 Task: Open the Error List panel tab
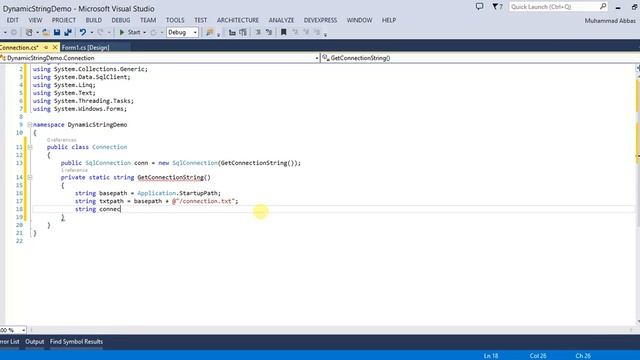click(x=9, y=342)
